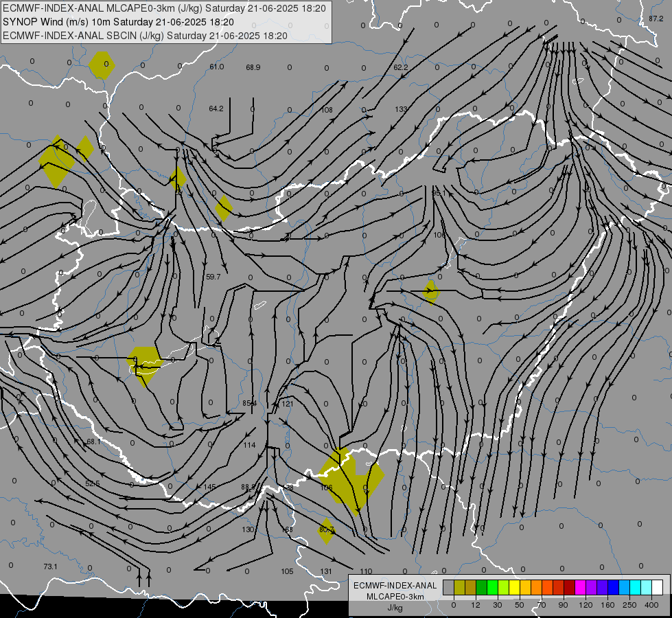Click the '120' legend scale label
The image size is (672, 618).
point(586,605)
